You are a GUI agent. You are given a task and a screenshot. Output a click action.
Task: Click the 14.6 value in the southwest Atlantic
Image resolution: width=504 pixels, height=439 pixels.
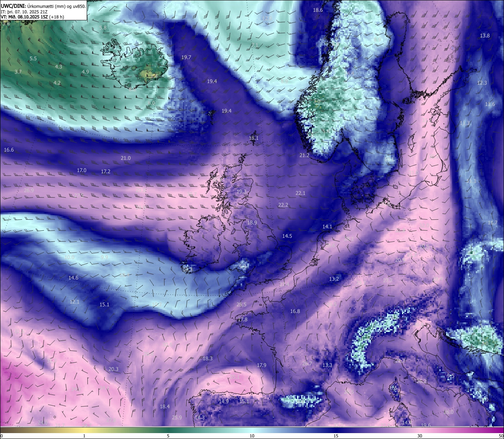pos(73,278)
